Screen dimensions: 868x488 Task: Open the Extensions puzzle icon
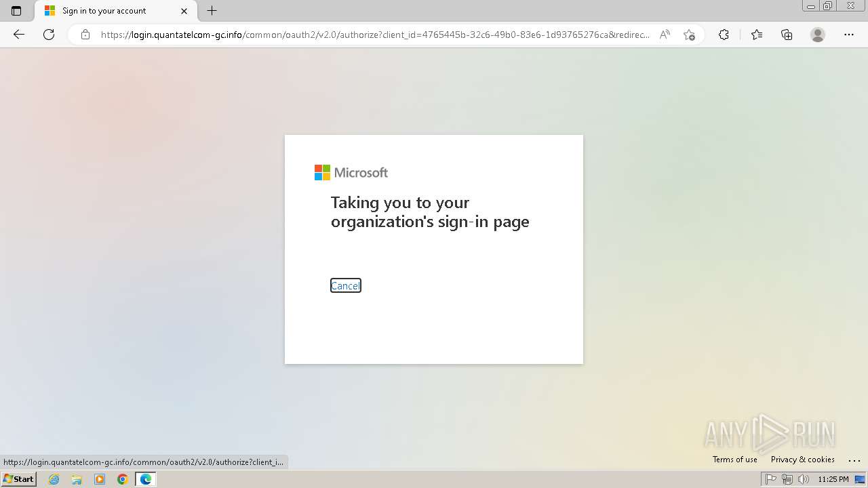[724, 35]
